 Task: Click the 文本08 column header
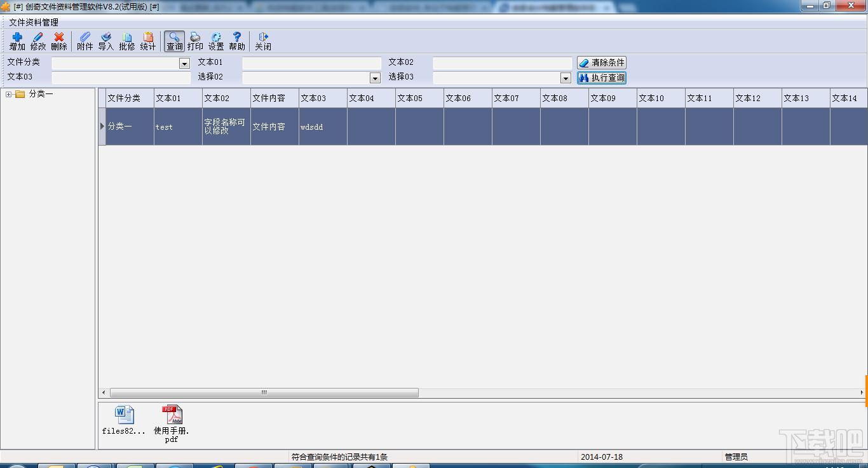point(564,98)
